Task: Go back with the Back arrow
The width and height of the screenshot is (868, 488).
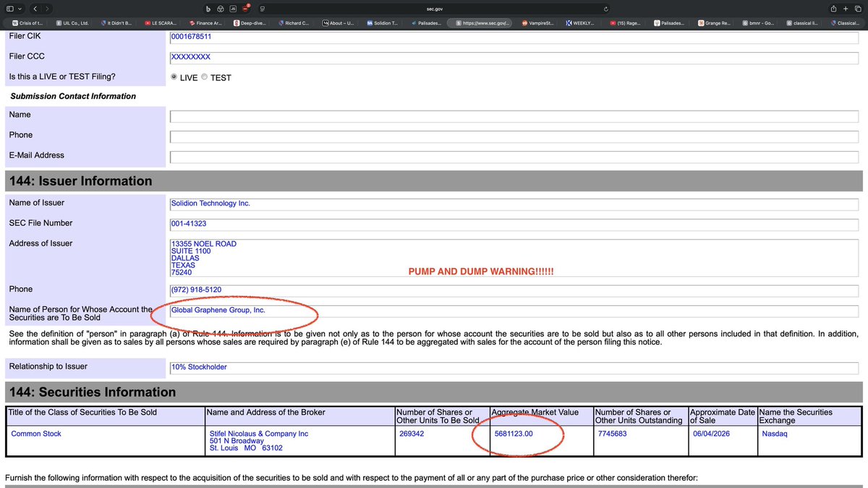Action: [35, 8]
